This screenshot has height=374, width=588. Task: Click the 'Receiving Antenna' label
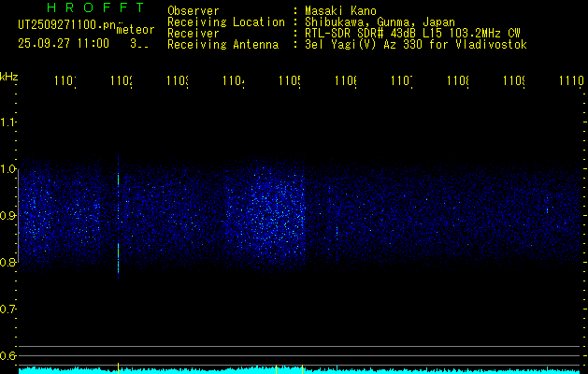click(x=222, y=45)
